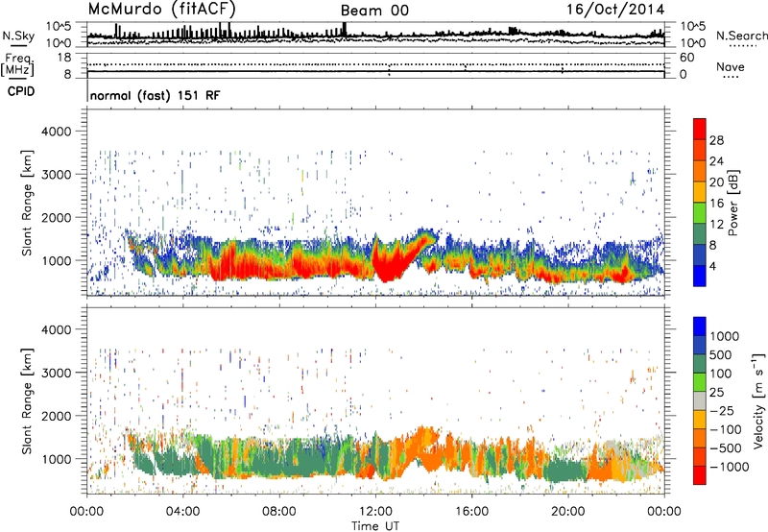Click the 28 tick on power colorbar

[x=716, y=140]
